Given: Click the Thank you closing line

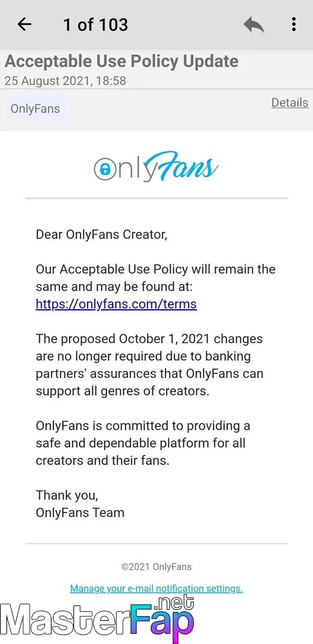Looking at the screenshot, I should (x=67, y=495).
